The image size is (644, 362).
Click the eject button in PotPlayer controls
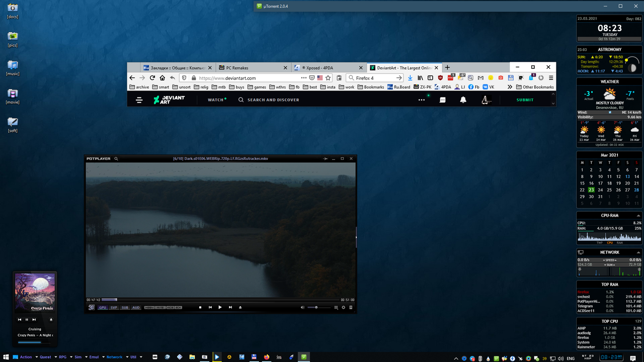click(x=239, y=307)
